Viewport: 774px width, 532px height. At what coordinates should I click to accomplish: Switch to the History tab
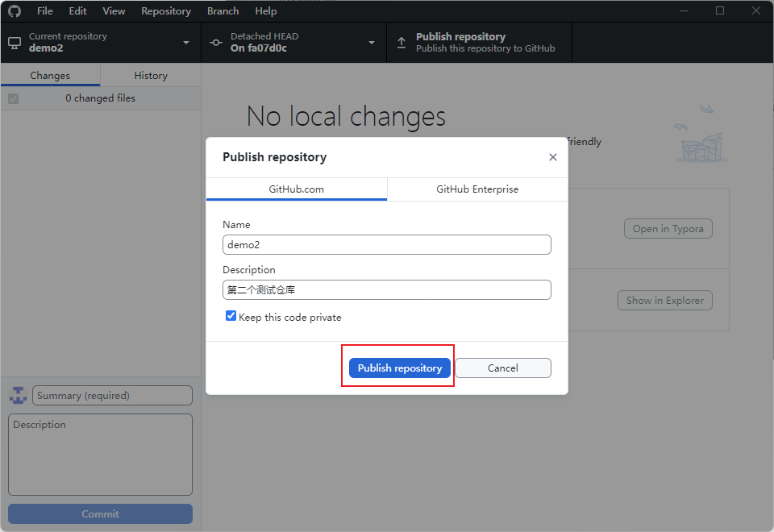(151, 76)
